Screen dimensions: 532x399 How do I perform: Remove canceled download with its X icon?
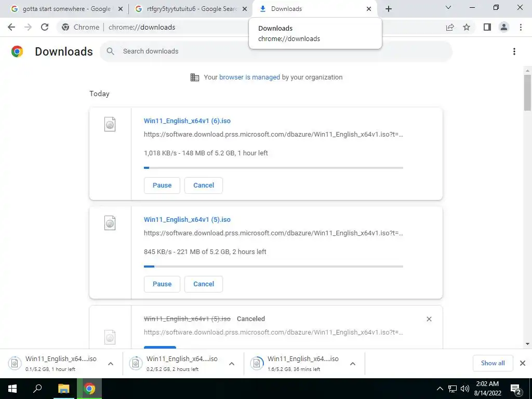429,319
